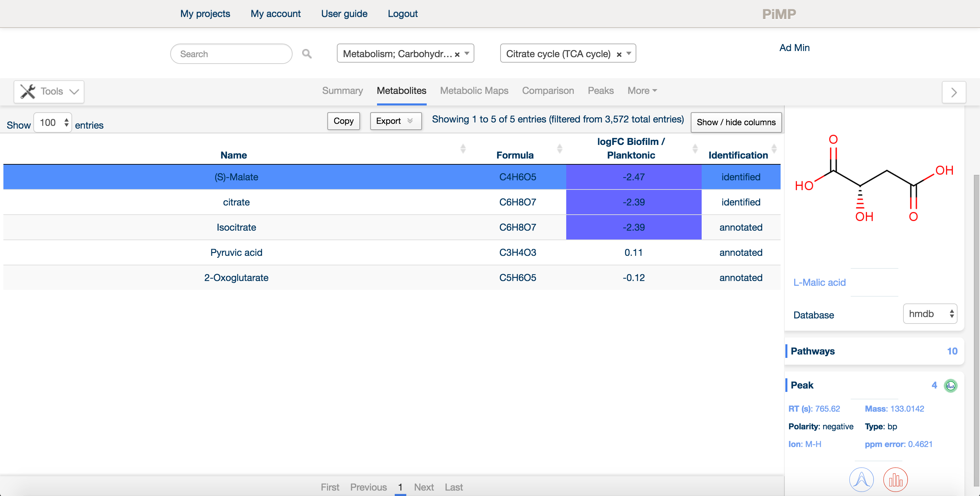Select page 1 in pagination
The height and width of the screenshot is (496, 980).
click(400, 487)
